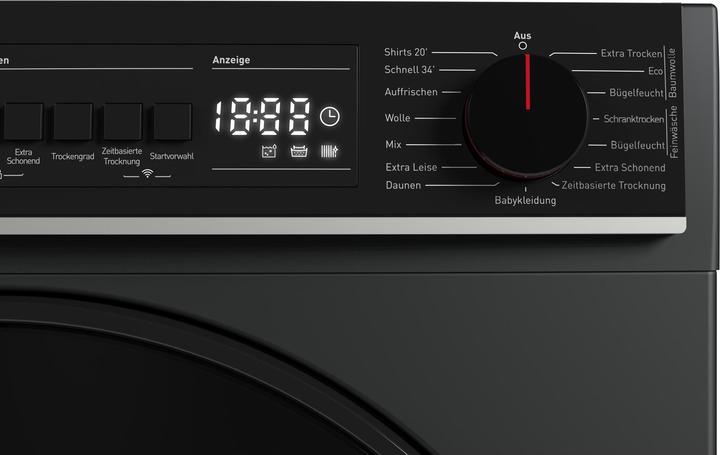Push the square button above Startvorwahl
720x455 pixels.
coord(172,122)
